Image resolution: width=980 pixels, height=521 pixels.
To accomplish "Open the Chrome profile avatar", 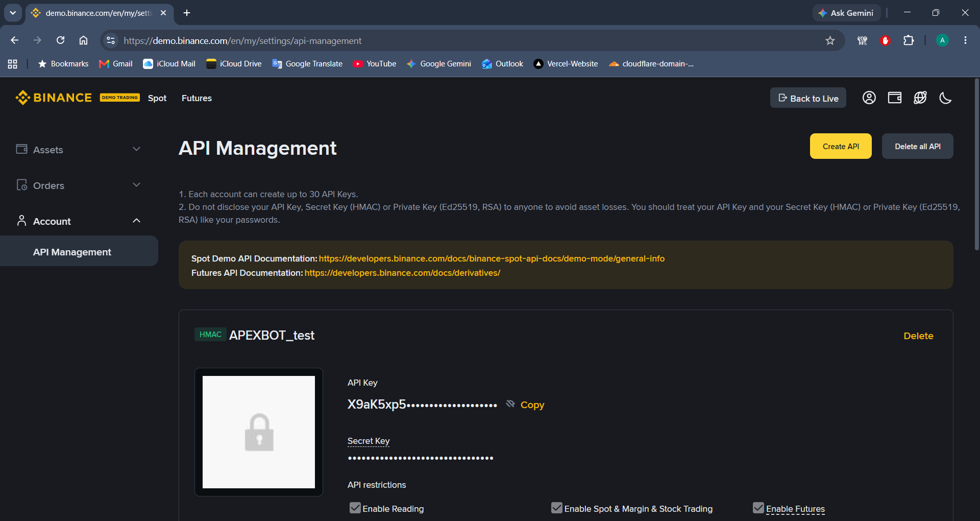I will pos(942,40).
